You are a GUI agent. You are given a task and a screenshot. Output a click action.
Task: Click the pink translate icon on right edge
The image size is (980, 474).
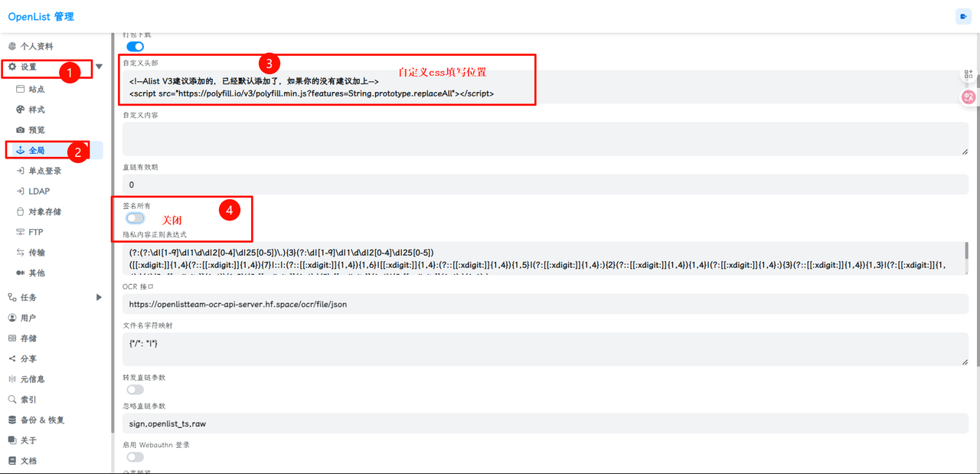click(x=969, y=97)
